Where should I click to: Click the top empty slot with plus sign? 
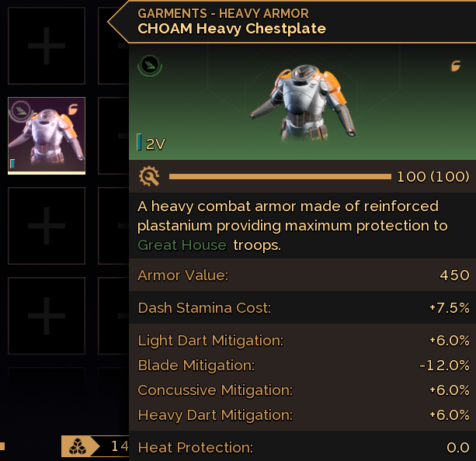pos(47,47)
